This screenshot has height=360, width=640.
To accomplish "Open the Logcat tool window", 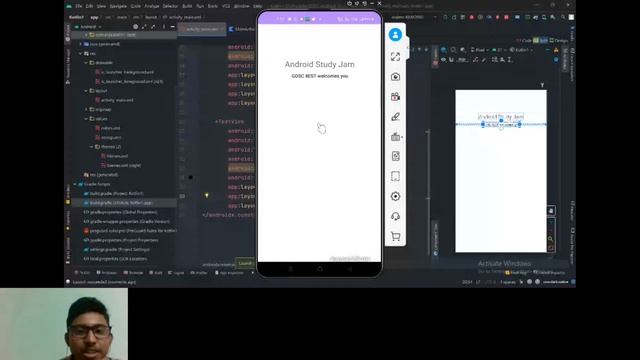I will (x=176, y=273).
